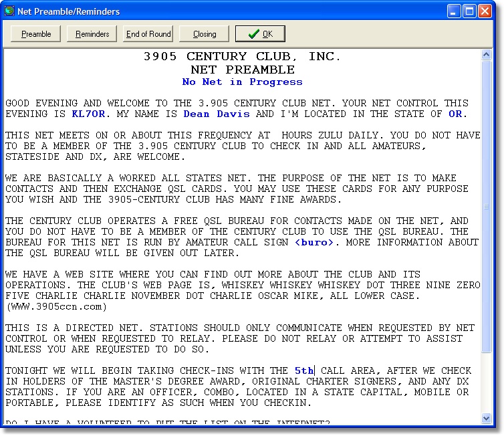This screenshot has height=436, width=504.
Task: Click the WWW.3905ccn.com web address text
Action: tap(56, 307)
